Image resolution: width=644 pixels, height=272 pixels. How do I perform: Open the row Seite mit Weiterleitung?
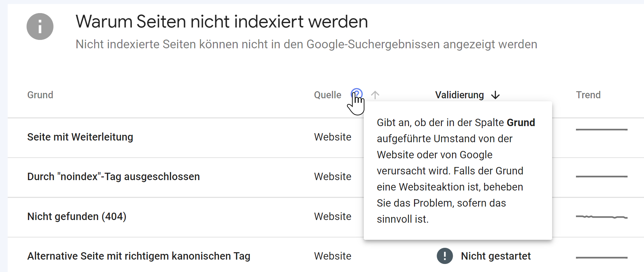click(80, 137)
